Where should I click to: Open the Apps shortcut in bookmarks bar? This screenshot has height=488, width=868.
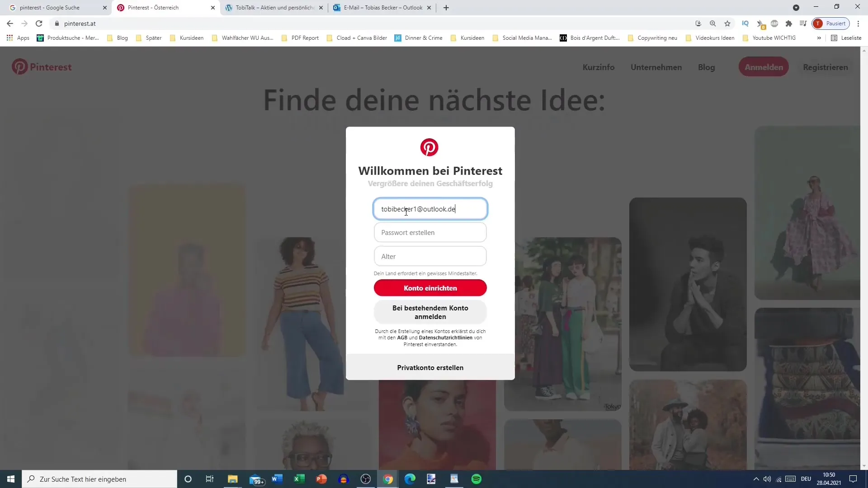tap(18, 38)
